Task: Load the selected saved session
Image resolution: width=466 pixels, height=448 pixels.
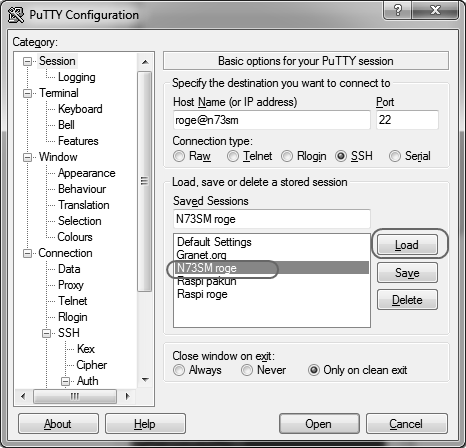Action: pyautogui.click(x=407, y=245)
